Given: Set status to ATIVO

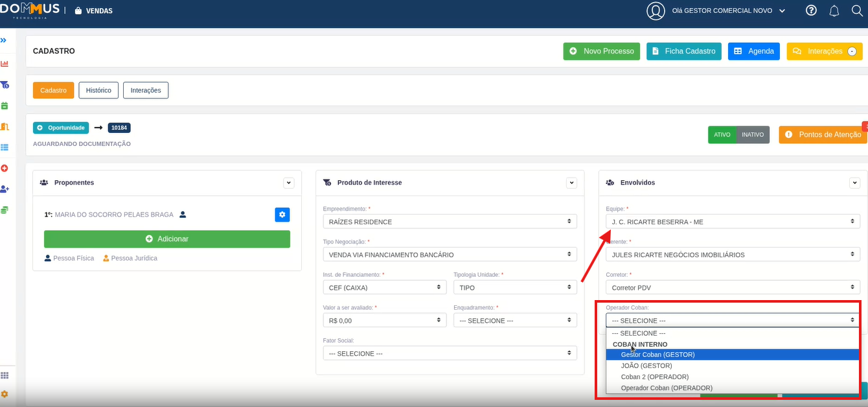Looking at the screenshot, I should pyautogui.click(x=722, y=135).
